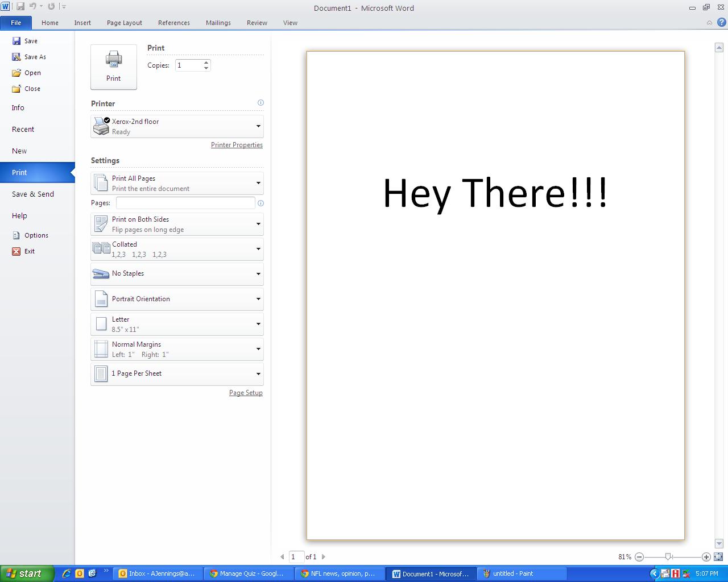
Task: Click the zoom to page icon
Action: point(718,557)
